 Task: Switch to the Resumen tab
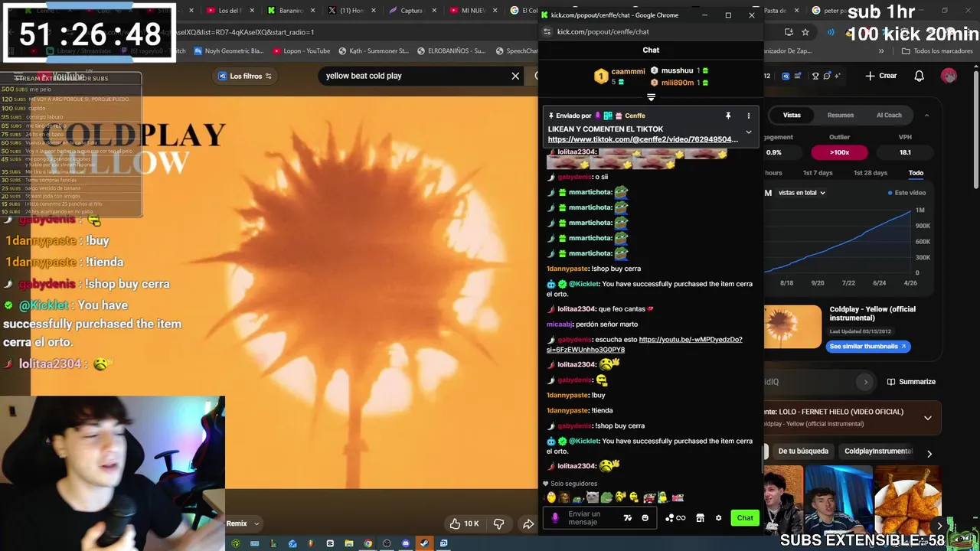[x=840, y=116]
